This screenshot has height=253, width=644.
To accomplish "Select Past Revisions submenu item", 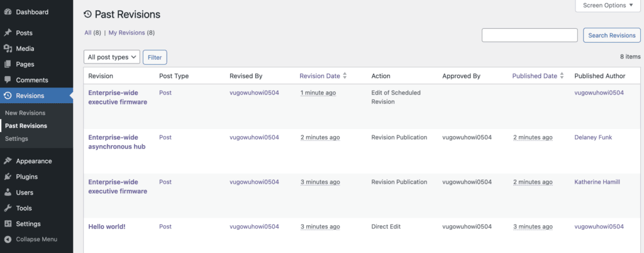I will click(26, 126).
